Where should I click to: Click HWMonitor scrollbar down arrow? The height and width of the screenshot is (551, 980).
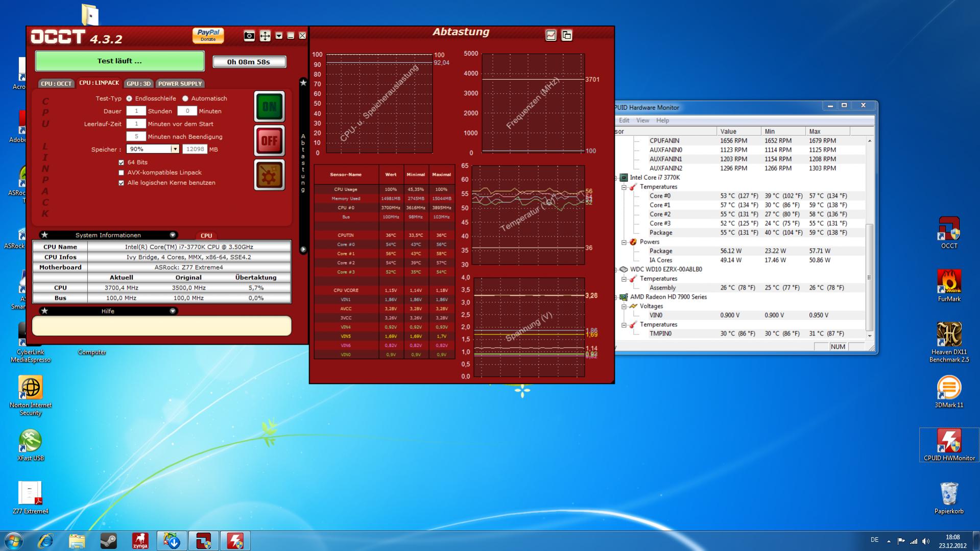(x=869, y=336)
